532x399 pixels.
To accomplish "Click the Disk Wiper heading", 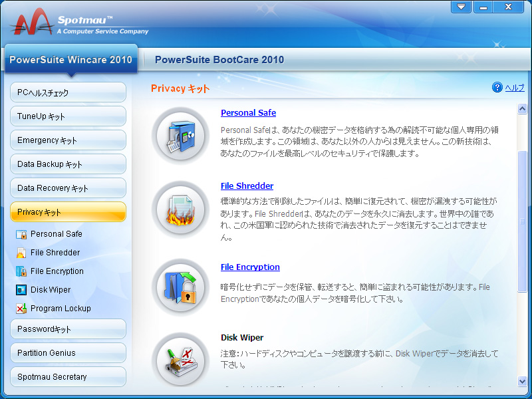I will click(242, 338).
